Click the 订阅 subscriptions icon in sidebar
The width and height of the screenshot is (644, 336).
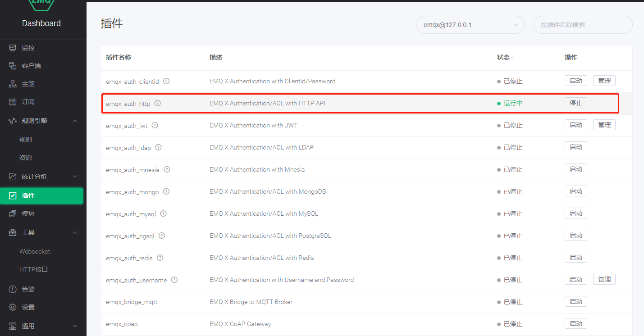pyautogui.click(x=13, y=102)
